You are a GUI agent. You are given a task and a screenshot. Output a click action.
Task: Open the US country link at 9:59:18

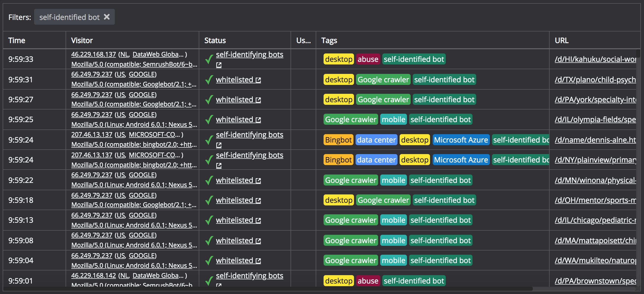click(x=120, y=195)
